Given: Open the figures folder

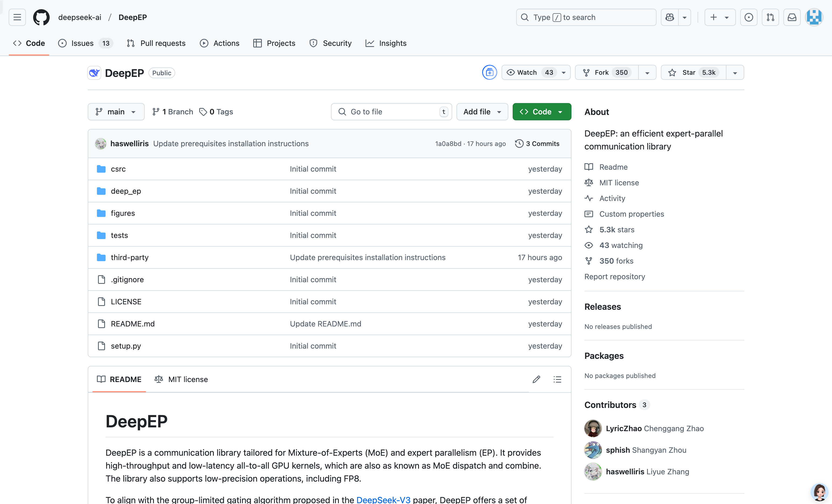Looking at the screenshot, I should tap(123, 213).
